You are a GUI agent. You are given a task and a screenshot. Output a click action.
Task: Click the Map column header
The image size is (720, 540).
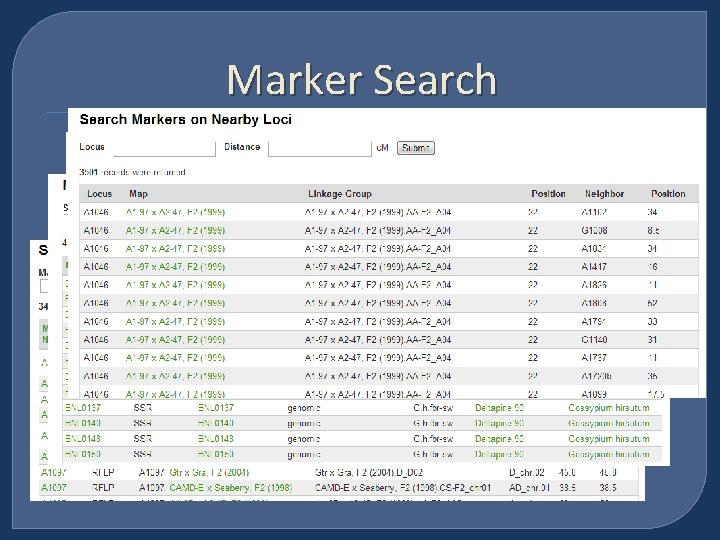(x=138, y=194)
